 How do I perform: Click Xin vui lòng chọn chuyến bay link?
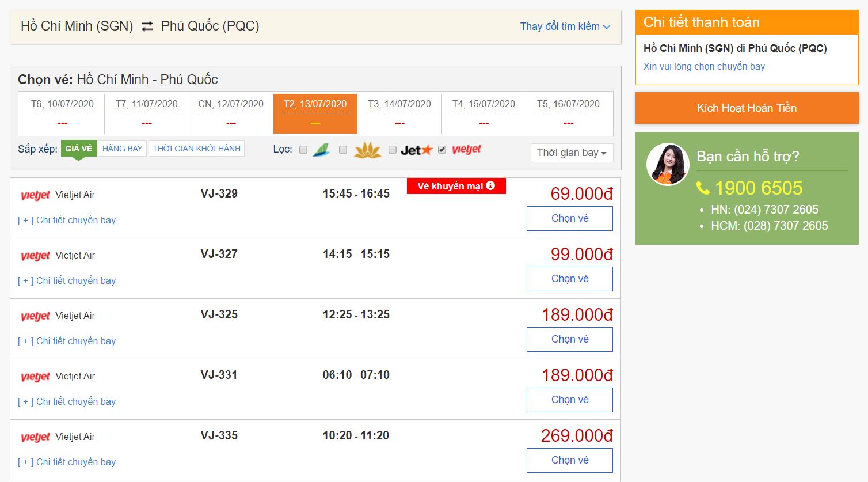(x=704, y=66)
